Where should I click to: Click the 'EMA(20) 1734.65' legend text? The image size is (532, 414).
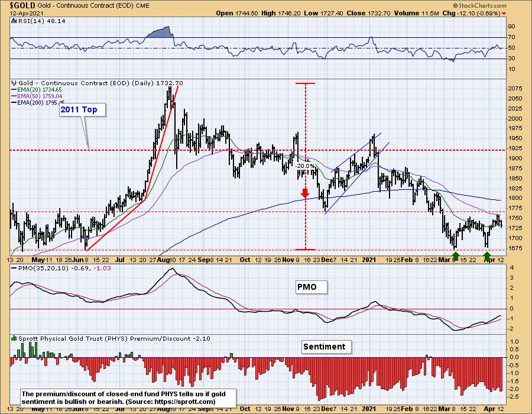pos(40,89)
